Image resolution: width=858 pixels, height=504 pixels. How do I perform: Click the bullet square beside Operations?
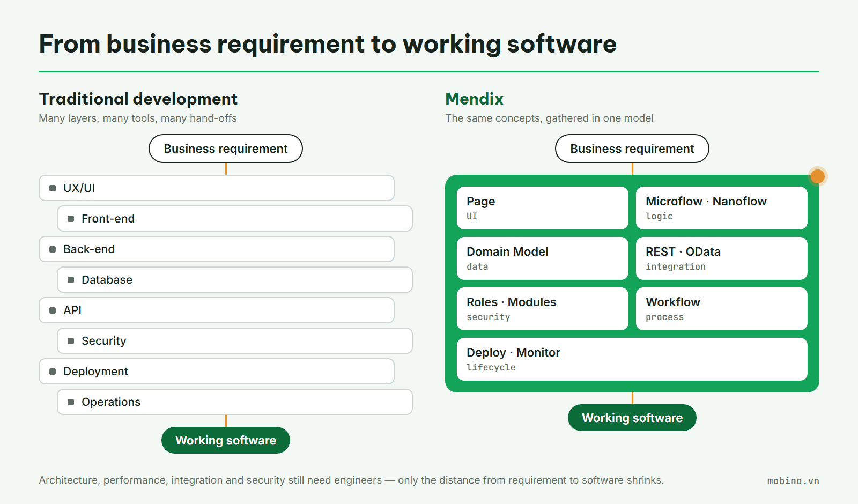click(x=71, y=402)
